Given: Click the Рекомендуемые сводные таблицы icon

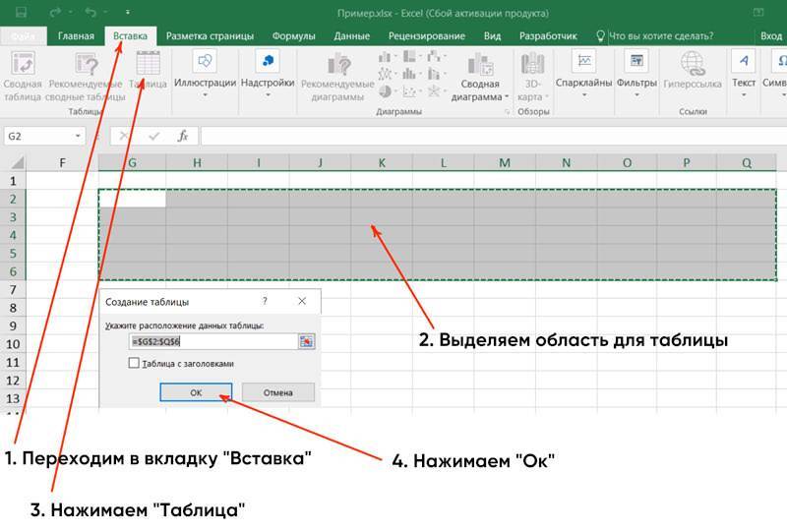Looking at the screenshot, I should point(87,64).
